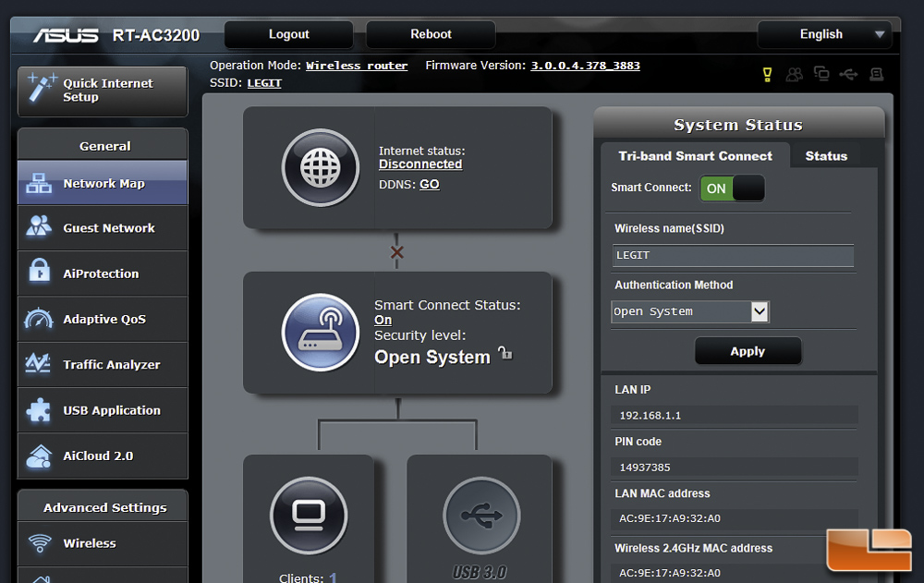Click the Reboot button
This screenshot has width=924, height=583.
(431, 34)
